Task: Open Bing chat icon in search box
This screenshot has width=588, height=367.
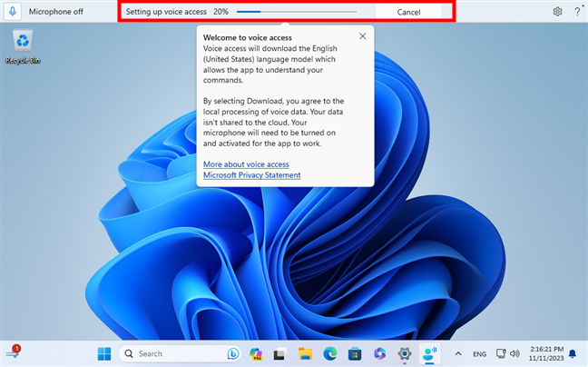Action: click(x=233, y=353)
